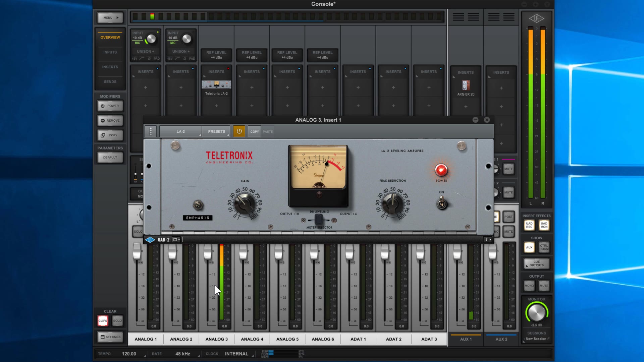
Task: Add plugin to AUX 2 first insert slot
Action: pos(501,88)
